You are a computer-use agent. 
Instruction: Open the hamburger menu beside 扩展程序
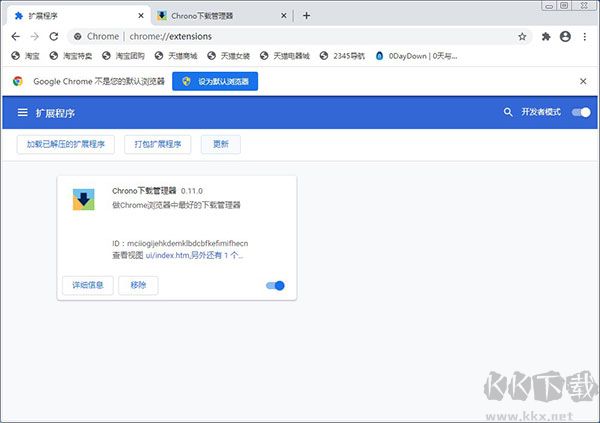click(22, 113)
